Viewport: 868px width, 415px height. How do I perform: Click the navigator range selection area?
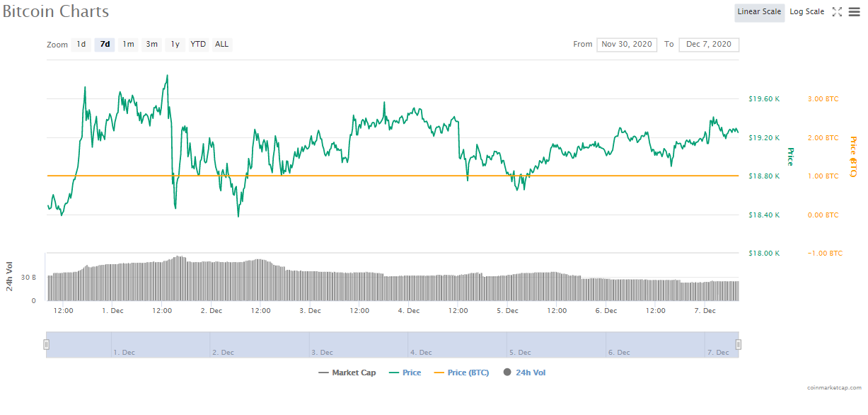coord(393,345)
